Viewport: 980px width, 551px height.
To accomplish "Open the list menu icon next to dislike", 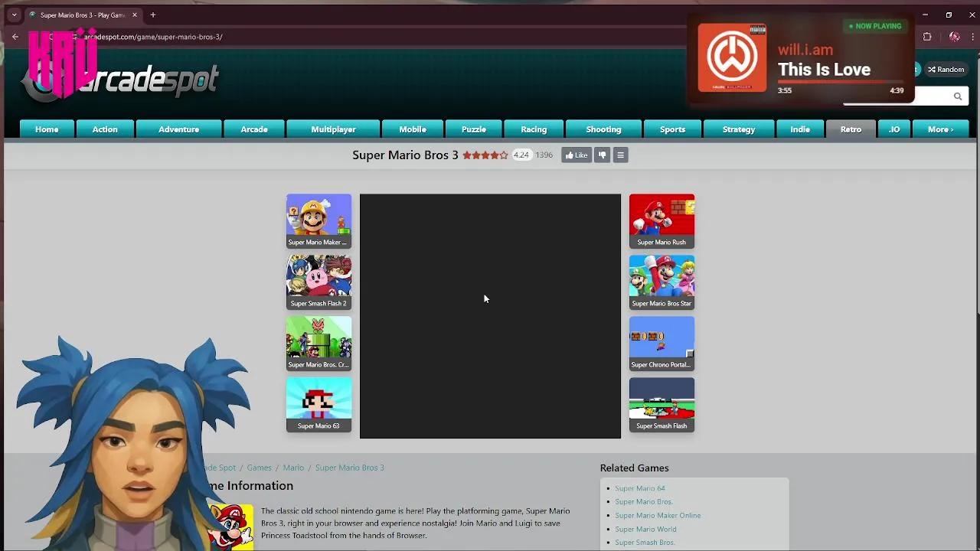I will tap(620, 155).
